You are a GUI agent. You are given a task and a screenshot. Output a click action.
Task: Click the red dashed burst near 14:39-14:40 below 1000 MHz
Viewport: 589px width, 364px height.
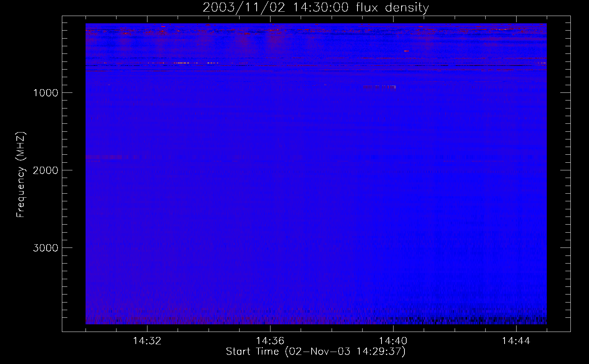[x=379, y=87]
